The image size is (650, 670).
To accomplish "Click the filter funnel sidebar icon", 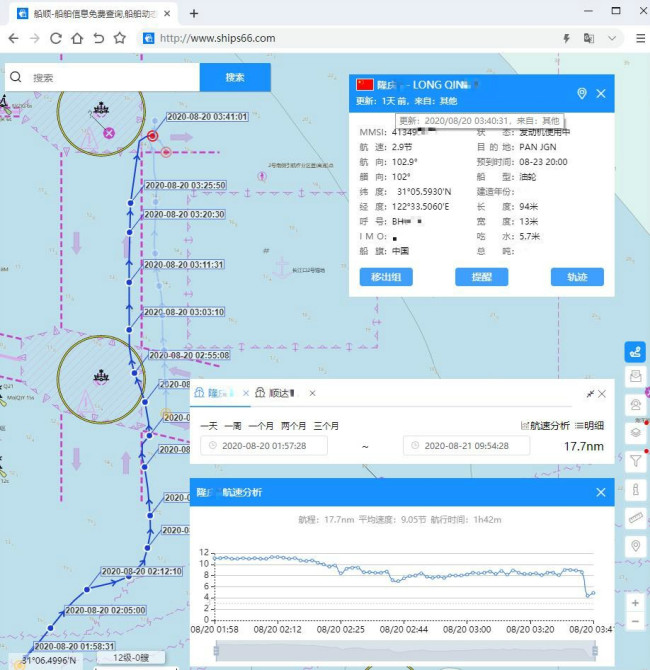I will point(635,461).
